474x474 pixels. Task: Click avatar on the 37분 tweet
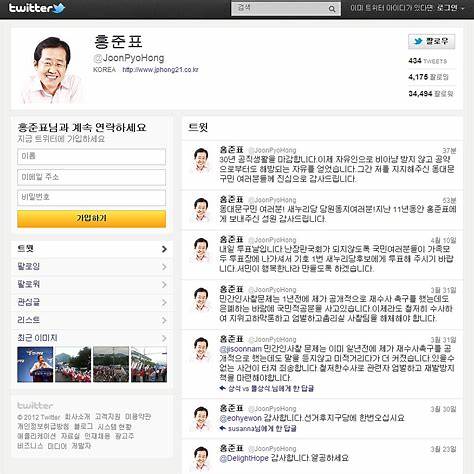201,160
